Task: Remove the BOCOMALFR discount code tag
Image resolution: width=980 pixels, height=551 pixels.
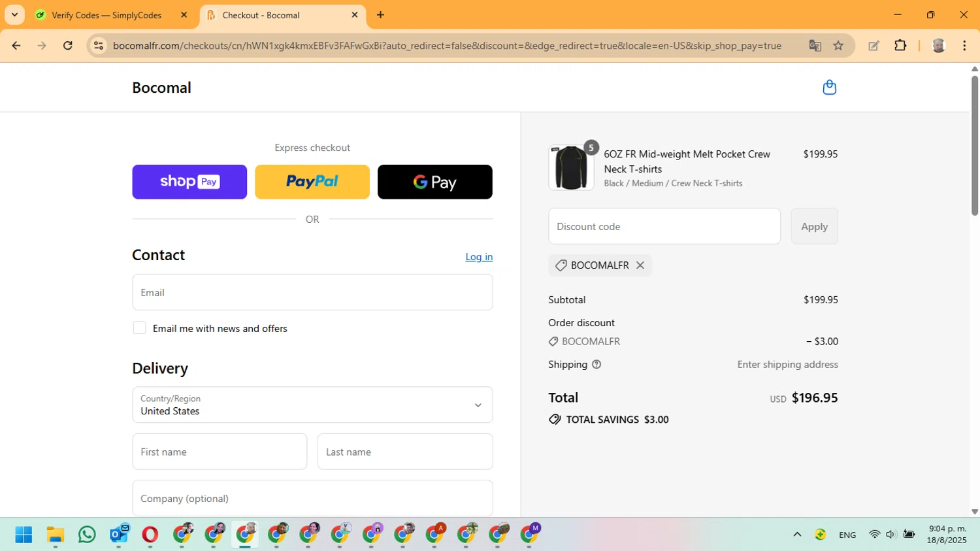Action: (x=640, y=265)
